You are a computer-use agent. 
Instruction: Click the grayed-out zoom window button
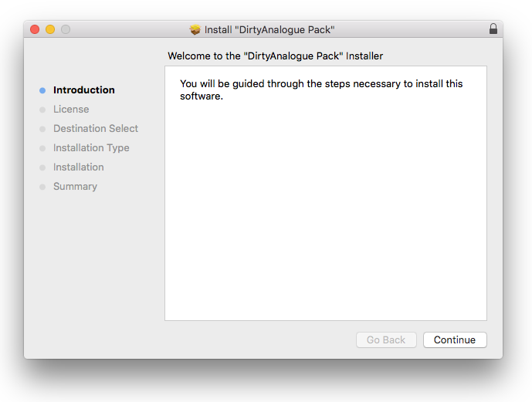pos(66,29)
